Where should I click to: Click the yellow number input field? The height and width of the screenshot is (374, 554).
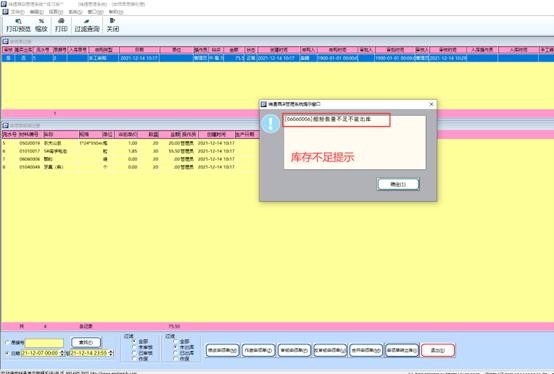click(44, 343)
